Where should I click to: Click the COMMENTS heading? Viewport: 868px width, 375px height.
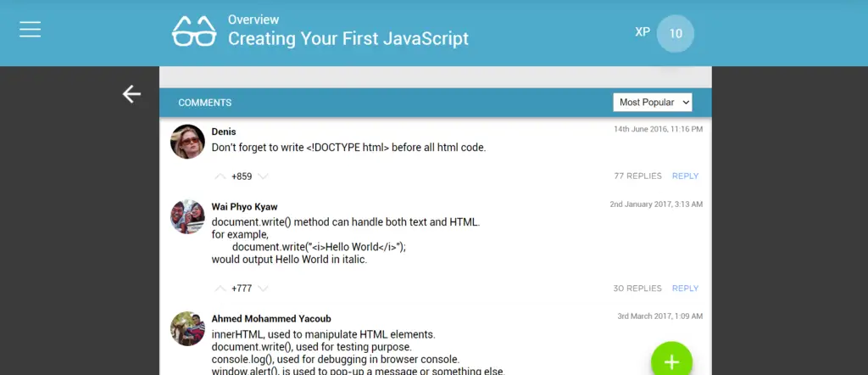(205, 103)
